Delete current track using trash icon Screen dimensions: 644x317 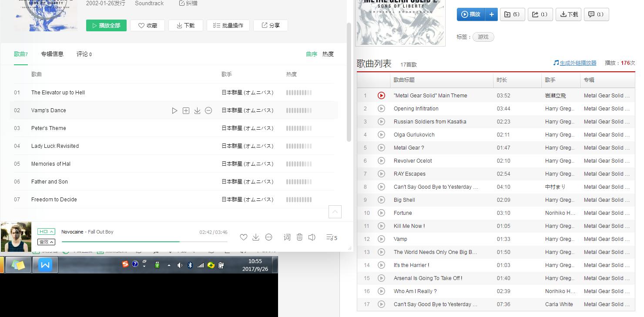coord(300,237)
